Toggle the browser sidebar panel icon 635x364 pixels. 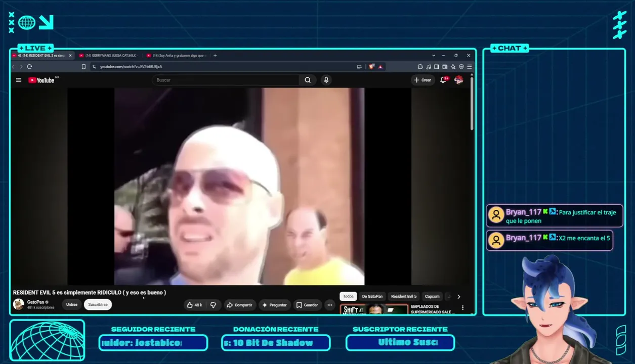click(437, 67)
